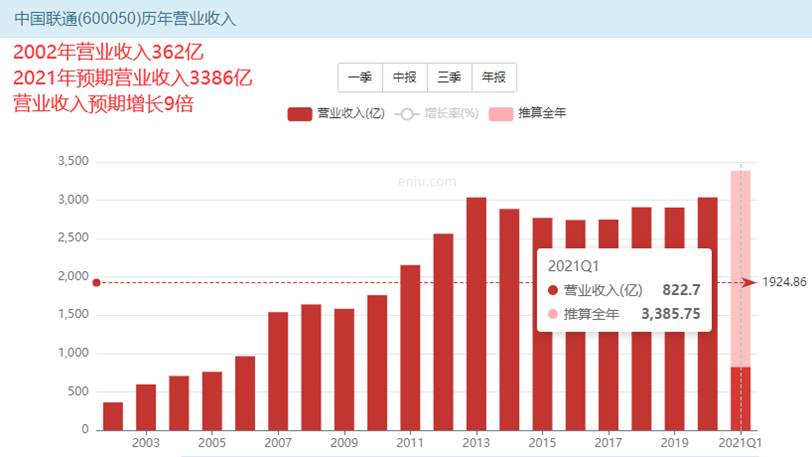Viewport: 812px width, 457px height.
Task: Select the 2005 revenue bar
Action: (212, 401)
